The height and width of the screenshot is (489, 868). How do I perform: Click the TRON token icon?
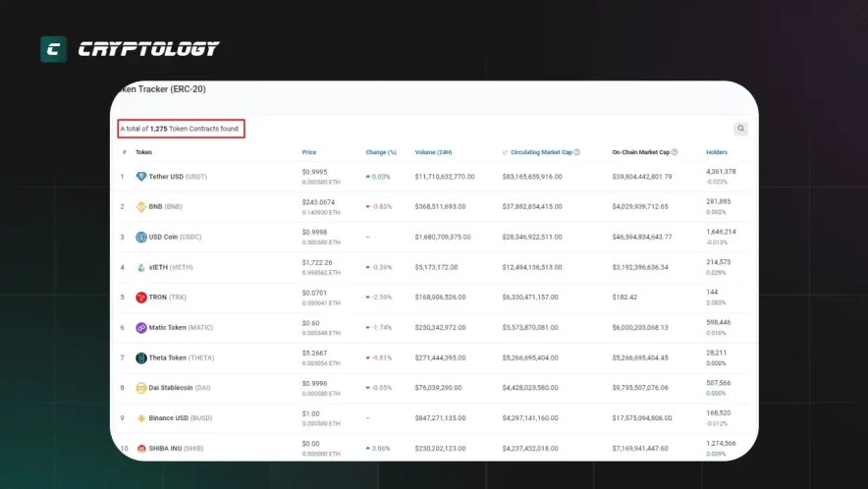point(141,297)
